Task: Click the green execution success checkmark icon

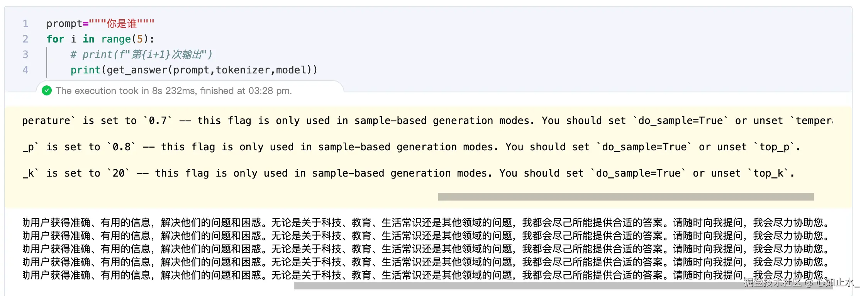Action: (x=47, y=91)
